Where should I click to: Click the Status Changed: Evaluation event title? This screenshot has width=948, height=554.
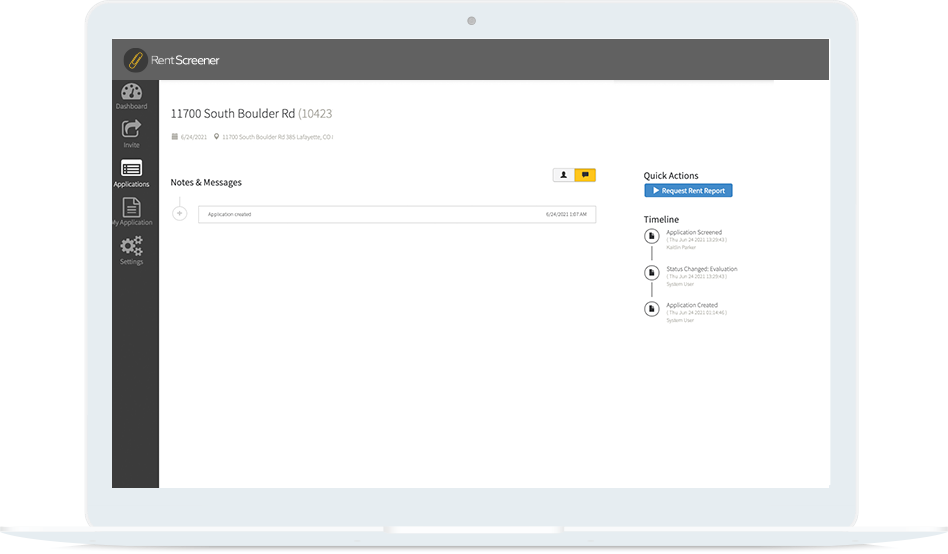click(701, 269)
